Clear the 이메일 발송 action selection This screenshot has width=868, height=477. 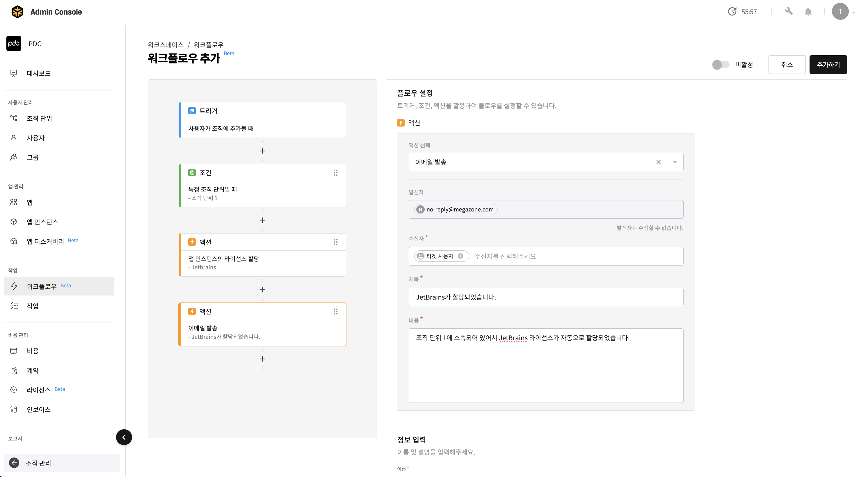[658, 162]
